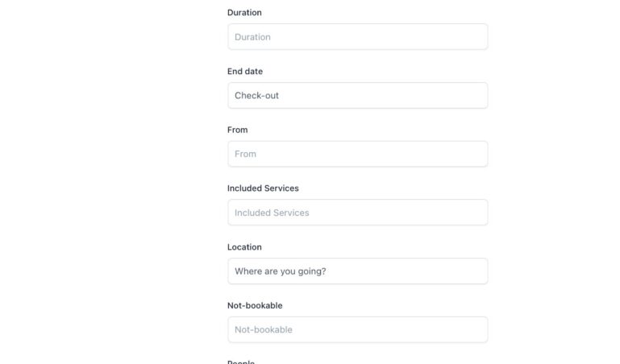This screenshot has width=620, height=364.
Task: Click the partially visible People label
Action: pyautogui.click(x=241, y=362)
